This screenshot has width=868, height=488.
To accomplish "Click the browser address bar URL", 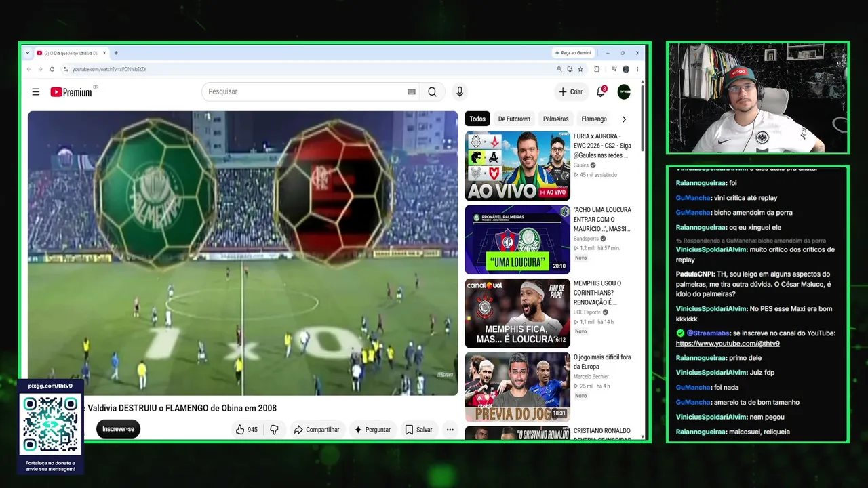I will click(x=109, y=69).
